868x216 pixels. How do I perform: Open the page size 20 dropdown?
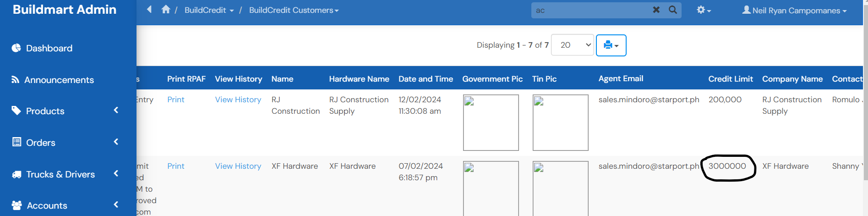[572, 45]
